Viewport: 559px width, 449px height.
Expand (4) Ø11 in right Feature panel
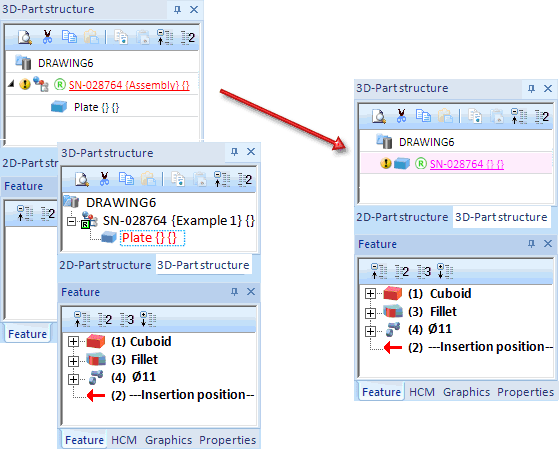point(370,331)
